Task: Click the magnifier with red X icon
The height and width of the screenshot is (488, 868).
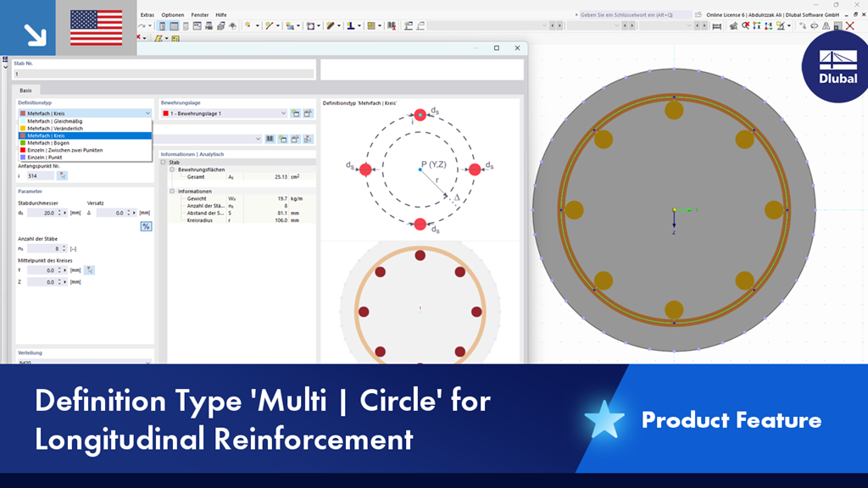Action: 745,26
